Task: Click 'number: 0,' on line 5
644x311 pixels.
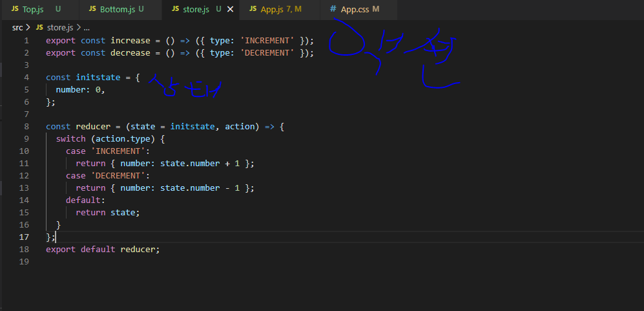Action: pyautogui.click(x=81, y=90)
